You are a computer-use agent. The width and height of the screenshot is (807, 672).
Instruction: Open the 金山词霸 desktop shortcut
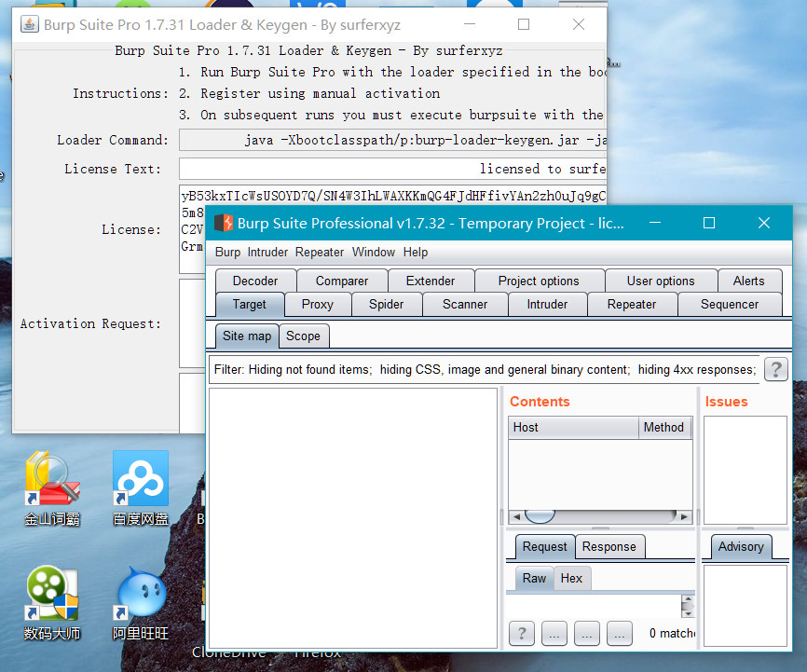point(52,488)
